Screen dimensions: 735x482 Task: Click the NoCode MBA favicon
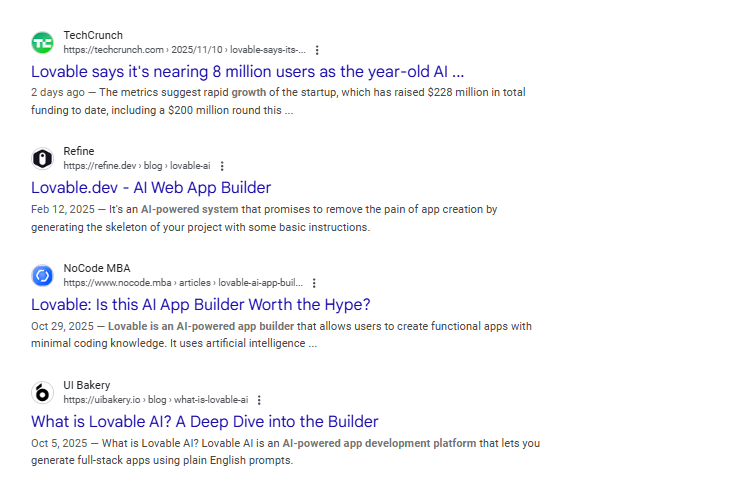tap(43, 276)
